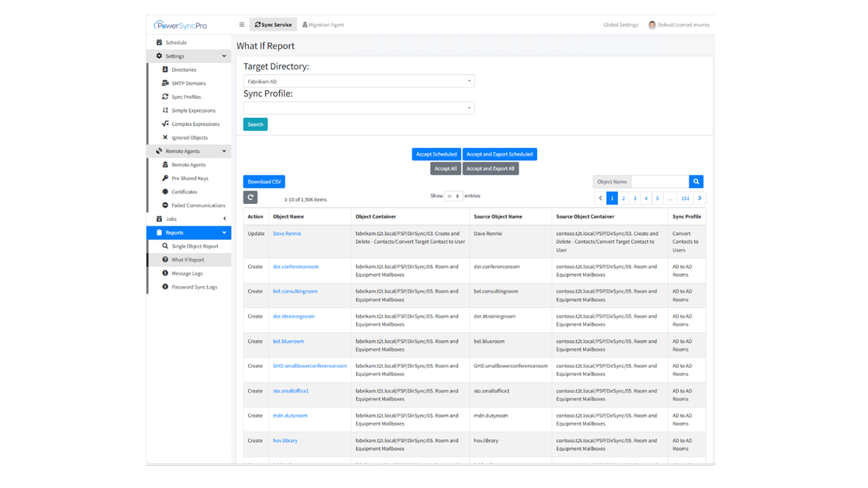Screen dimensions: 868x488
Task: Open the hov.library object link
Action: (x=285, y=441)
